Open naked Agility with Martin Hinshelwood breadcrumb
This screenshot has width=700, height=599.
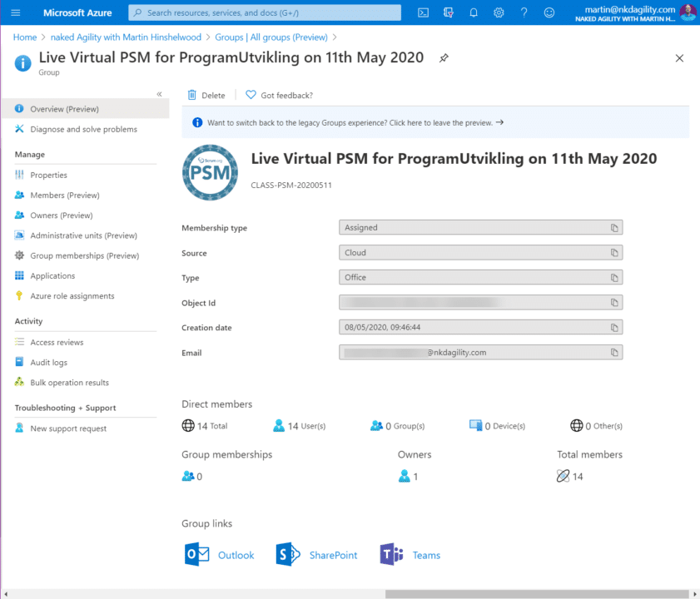(x=126, y=37)
